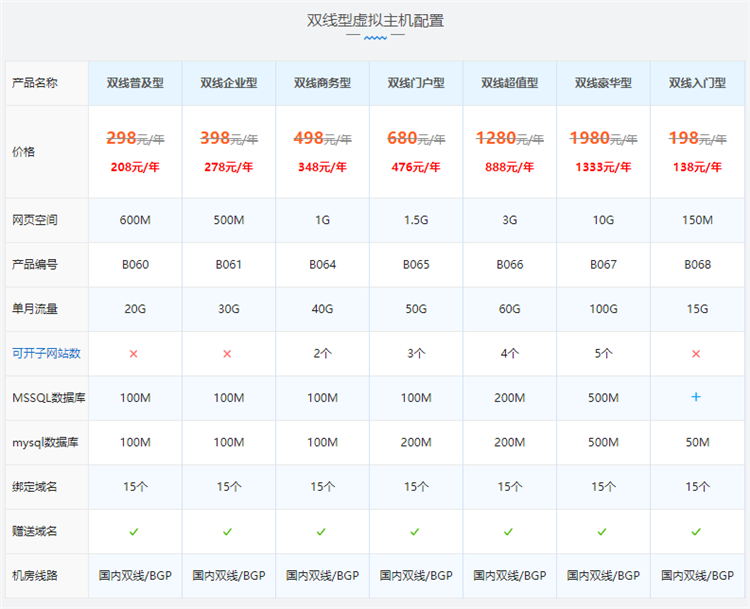Click red X in 双线入门型 sub-site row
The width and height of the screenshot is (750, 609).
[x=697, y=354]
